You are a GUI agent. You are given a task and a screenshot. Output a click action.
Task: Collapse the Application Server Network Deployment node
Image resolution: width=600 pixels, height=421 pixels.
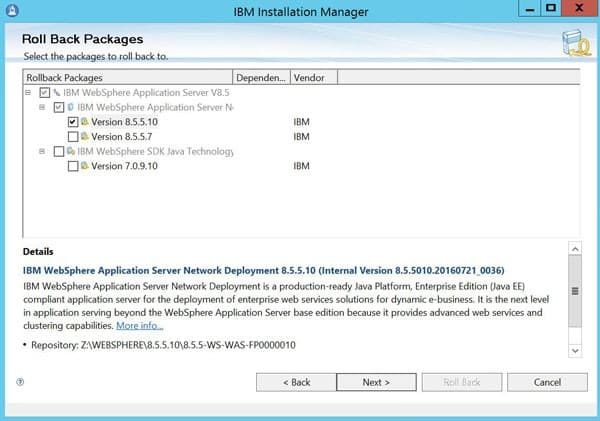42,107
